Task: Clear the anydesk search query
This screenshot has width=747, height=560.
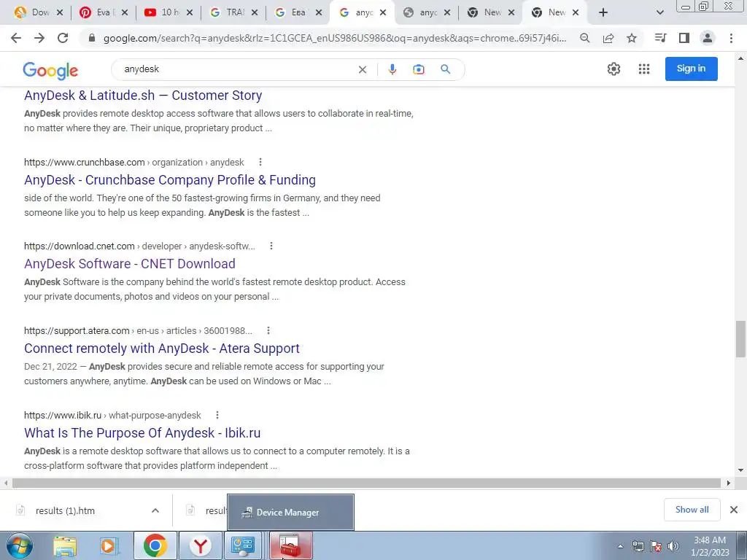Action: 363,69
